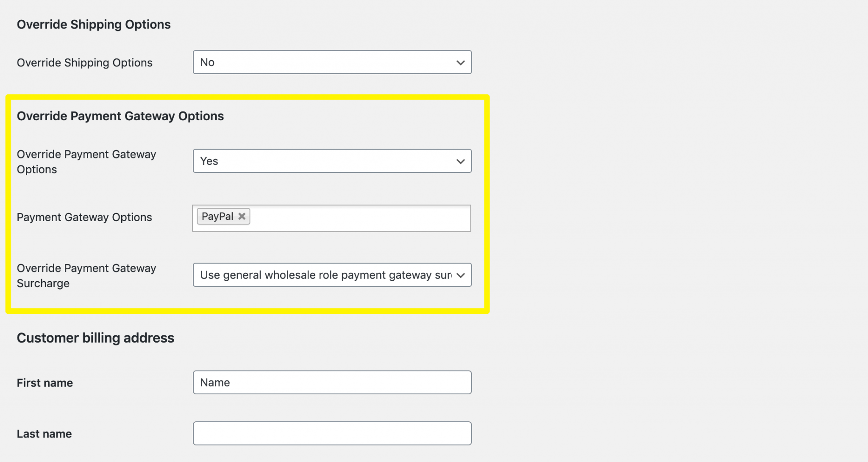Click the Override Payment Gateway Surcharge label
Image resolution: width=868 pixels, height=462 pixels.
click(86, 276)
